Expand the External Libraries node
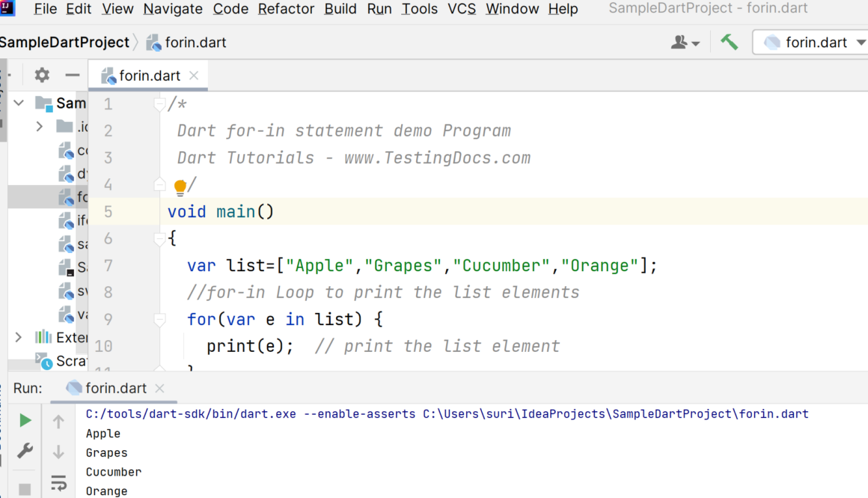Viewport: 868px width, 498px height. coord(19,338)
